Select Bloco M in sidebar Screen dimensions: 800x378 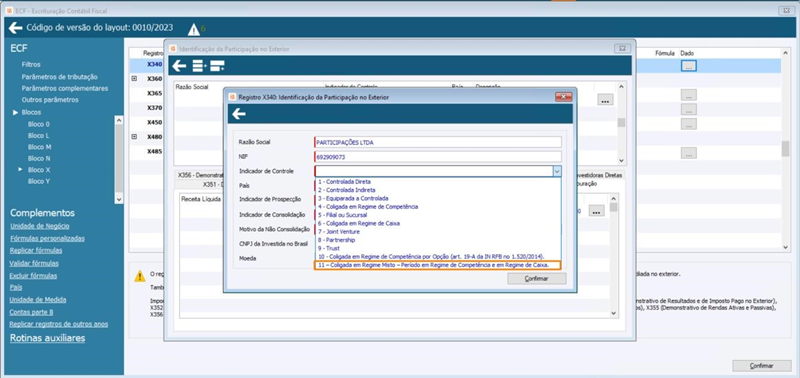(39, 147)
